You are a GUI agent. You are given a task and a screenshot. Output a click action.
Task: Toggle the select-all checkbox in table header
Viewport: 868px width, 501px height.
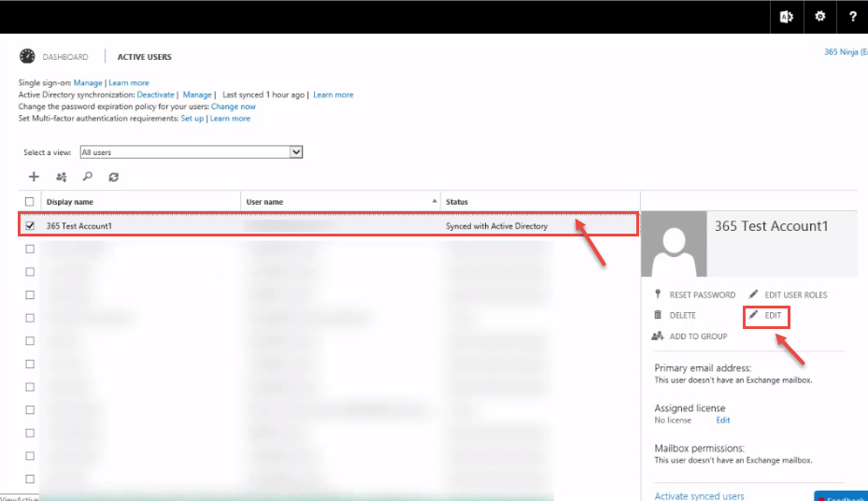click(29, 202)
